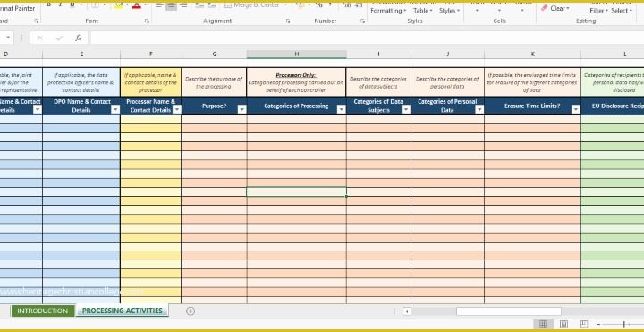Open filter dropdown on Purpose? column
Image resolution: width=644 pixels, height=332 pixels.
(241, 109)
